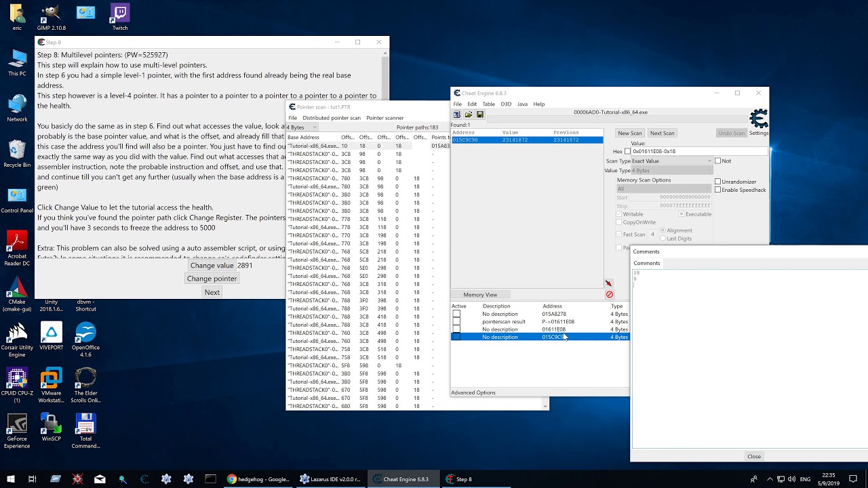Click the save floppy icon in Cheat Engine
The width and height of the screenshot is (868, 488).
[x=480, y=115]
